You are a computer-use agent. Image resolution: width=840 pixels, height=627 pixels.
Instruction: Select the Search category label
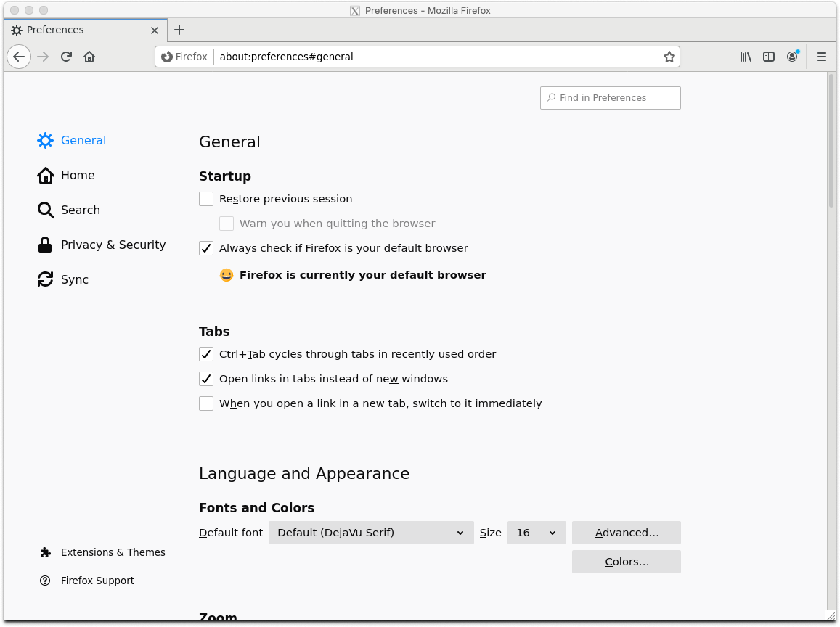(81, 210)
